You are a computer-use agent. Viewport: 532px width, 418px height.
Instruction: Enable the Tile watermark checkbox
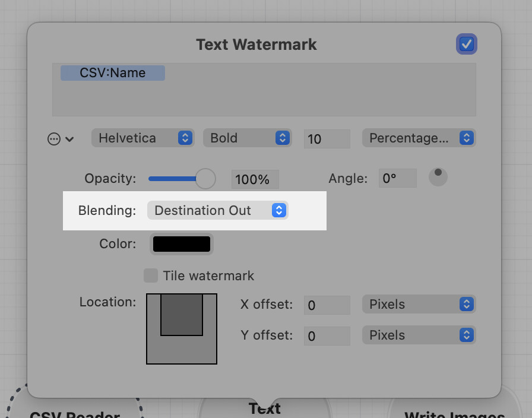click(x=151, y=275)
